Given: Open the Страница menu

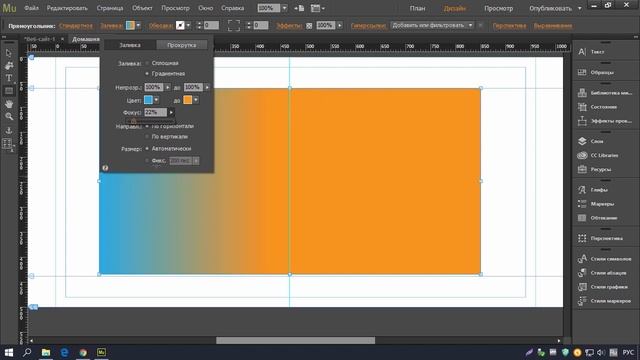Looking at the screenshot, I should [x=110, y=8].
